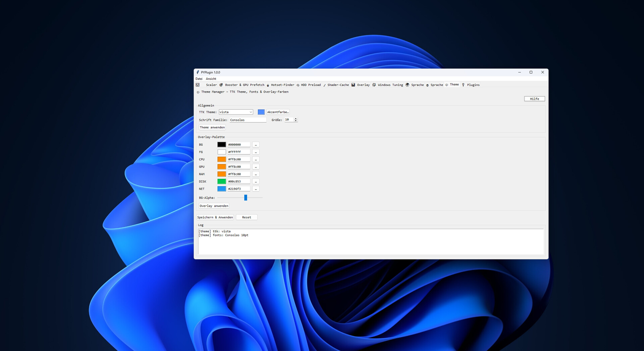The height and width of the screenshot is (351, 644).
Task: Click the Sprache globe icon
Action: (x=407, y=85)
